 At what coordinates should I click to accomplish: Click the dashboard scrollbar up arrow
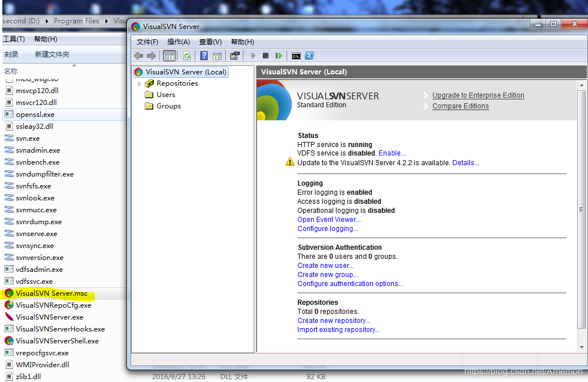pyautogui.click(x=582, y=85)
